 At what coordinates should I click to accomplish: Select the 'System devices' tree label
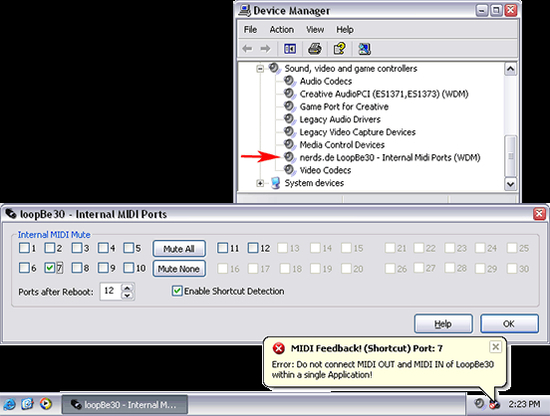pos(314,183)
